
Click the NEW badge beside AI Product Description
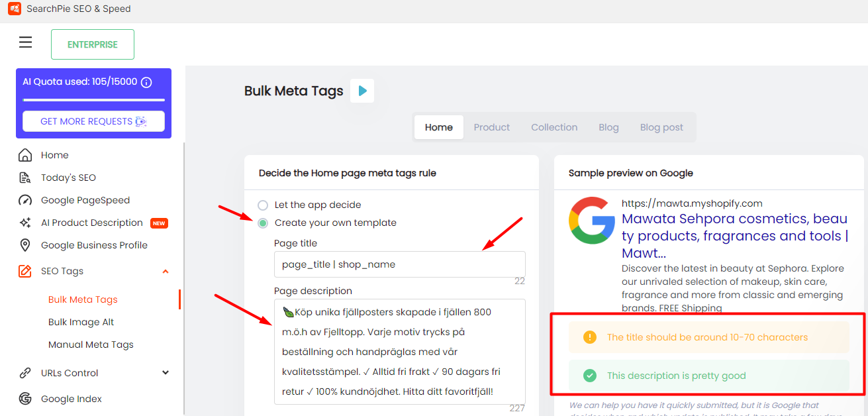159,223
